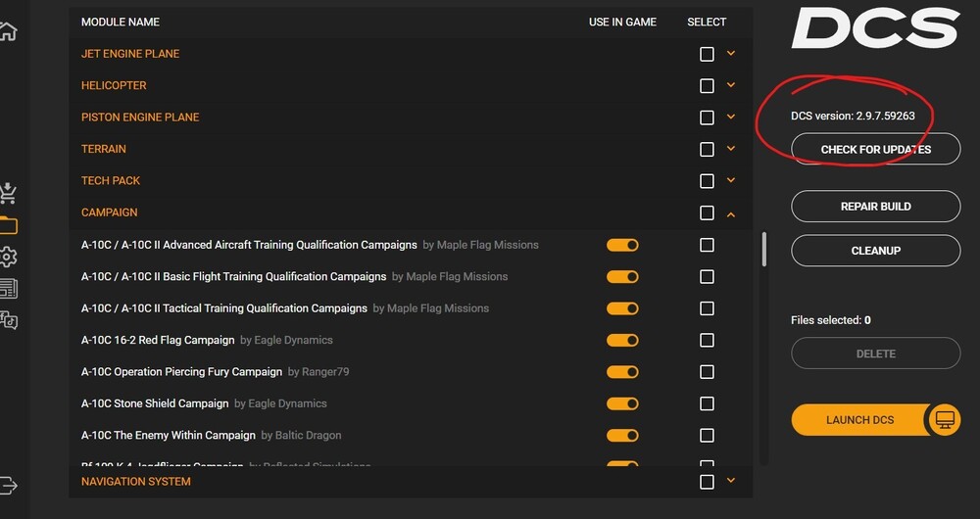Image resolution: width=980 pixels, height=519 pixels.
Task: Open the settings gear icon
Action: (8, 257)
